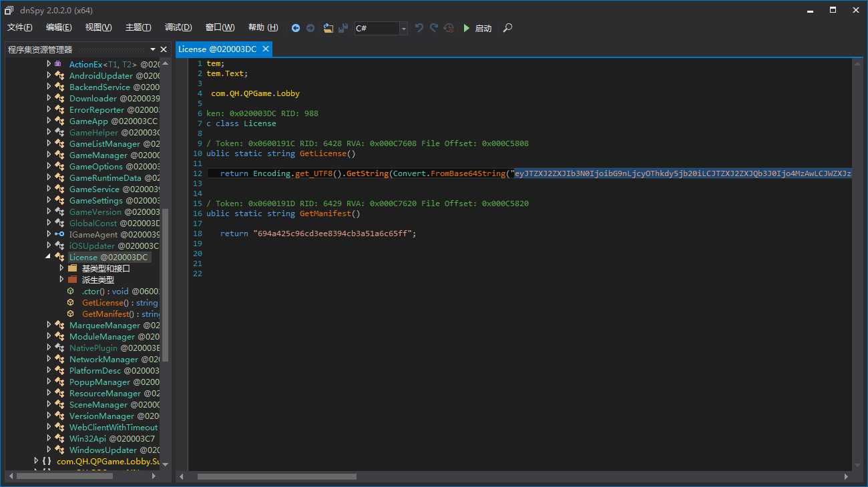Viewport: 868px width, 487px height.
Task: Select the GetLicense() tree item
Action: click(120, 303)
